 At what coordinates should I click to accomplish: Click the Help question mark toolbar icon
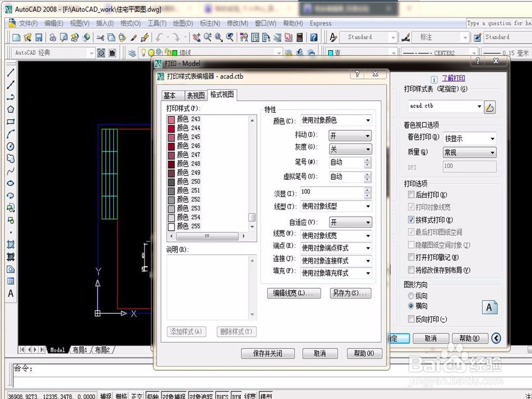coord(314,37)
